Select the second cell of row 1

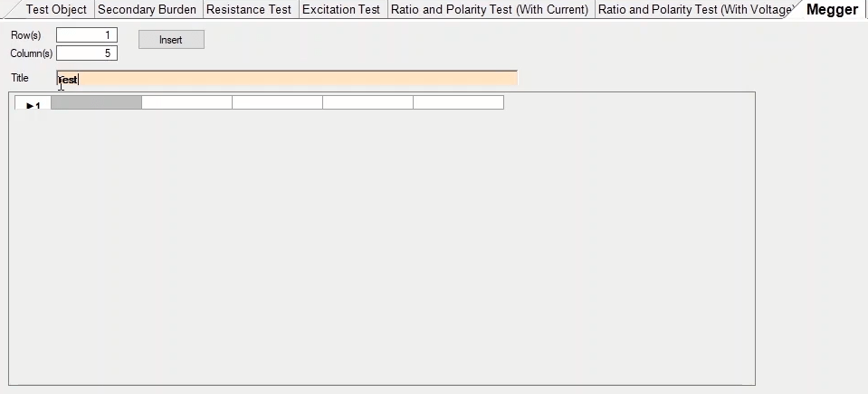coord(186,102)
